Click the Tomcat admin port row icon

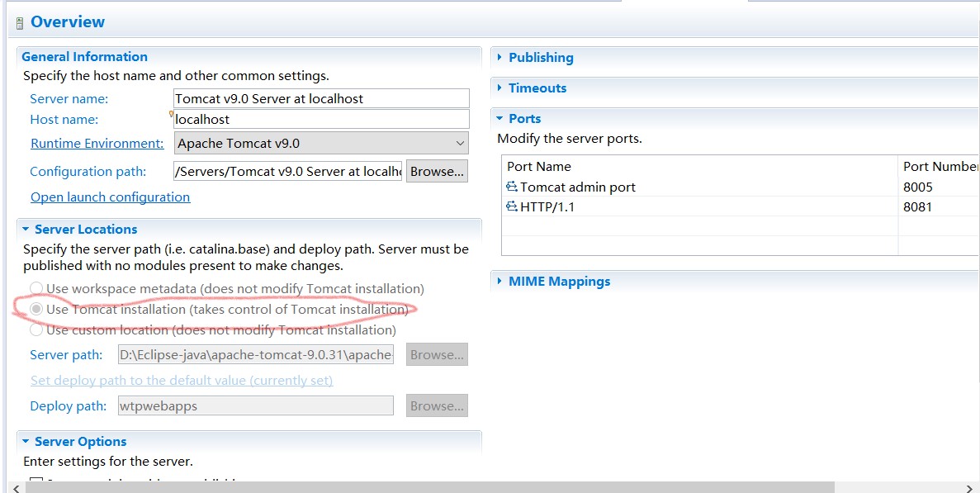(513, 187)
